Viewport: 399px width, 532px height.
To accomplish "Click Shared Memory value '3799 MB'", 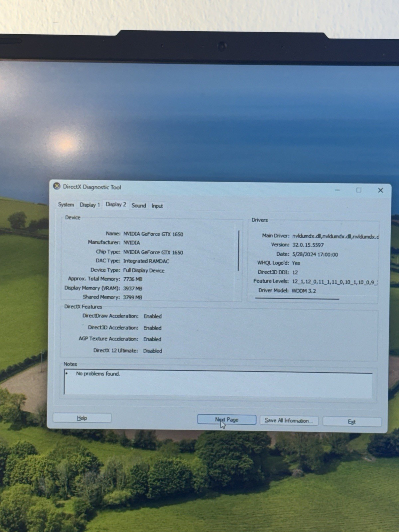I will (x=133, y=297).
